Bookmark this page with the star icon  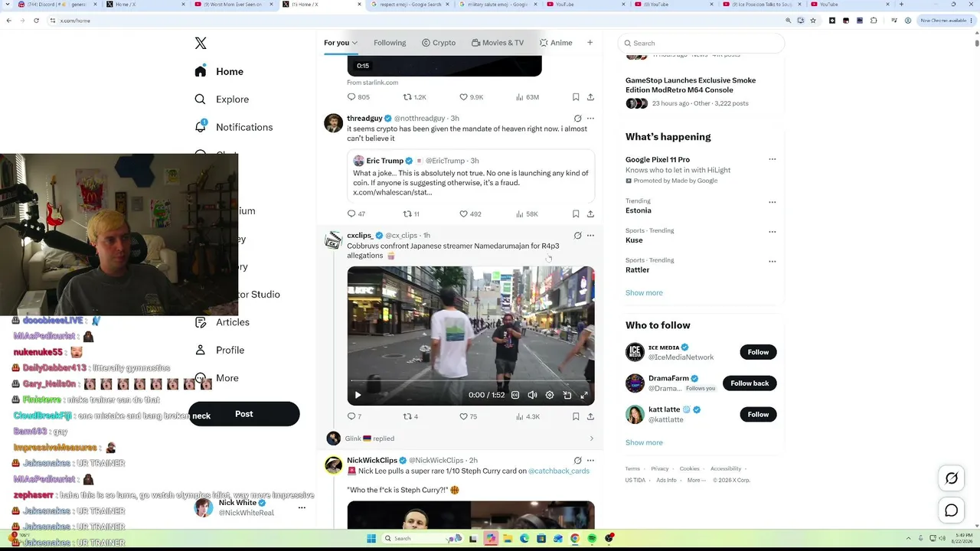tap(813, 21)
